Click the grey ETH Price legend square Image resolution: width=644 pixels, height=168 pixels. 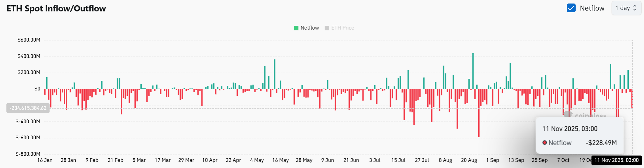(x=327, y=28)
